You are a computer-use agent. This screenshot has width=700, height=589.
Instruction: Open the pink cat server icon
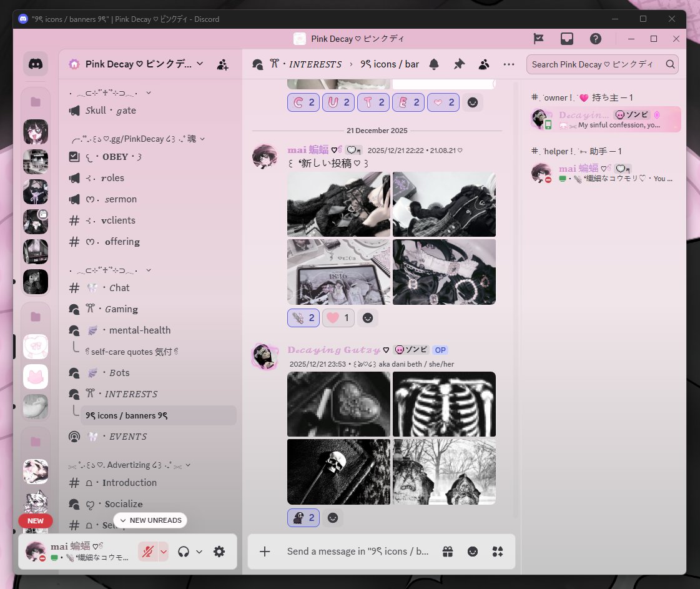tap(35, 377)
